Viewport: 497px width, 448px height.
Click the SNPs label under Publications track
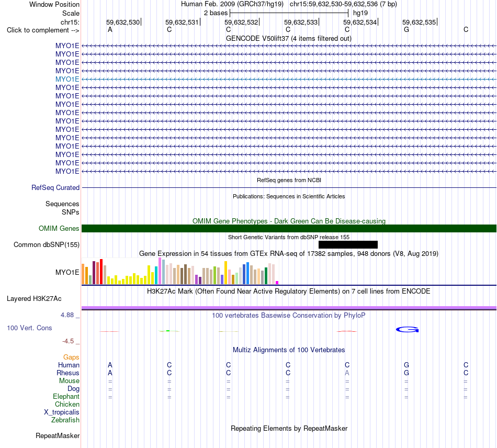71,212
